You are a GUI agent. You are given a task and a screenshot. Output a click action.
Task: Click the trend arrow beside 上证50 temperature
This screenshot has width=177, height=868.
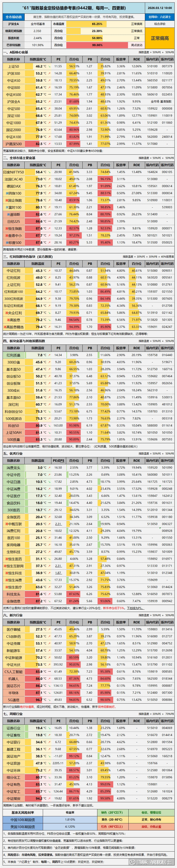coord(49,66)
